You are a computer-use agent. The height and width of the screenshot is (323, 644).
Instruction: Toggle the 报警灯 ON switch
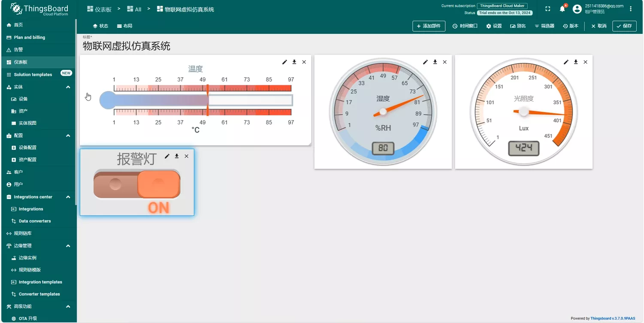pos(137,184)
